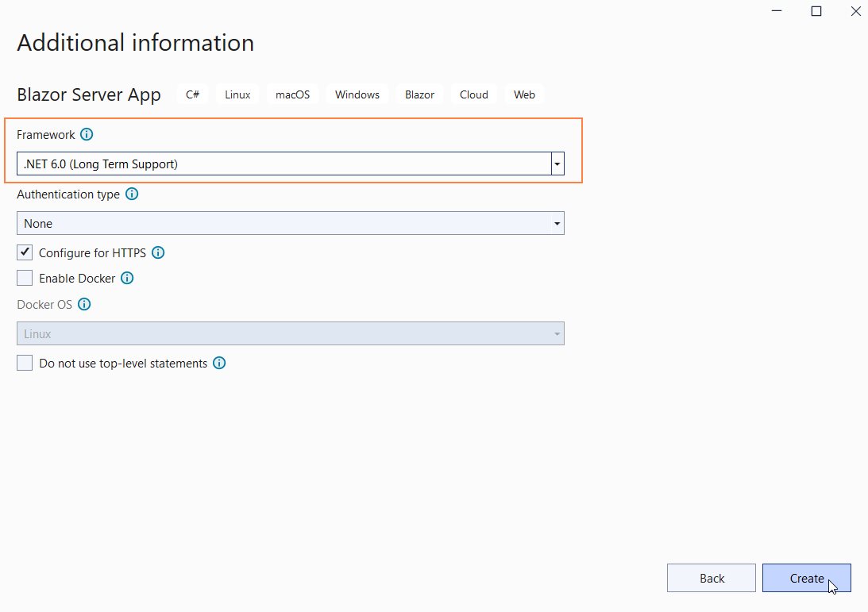
Task: Click the Back button
Action: (711, 578)
